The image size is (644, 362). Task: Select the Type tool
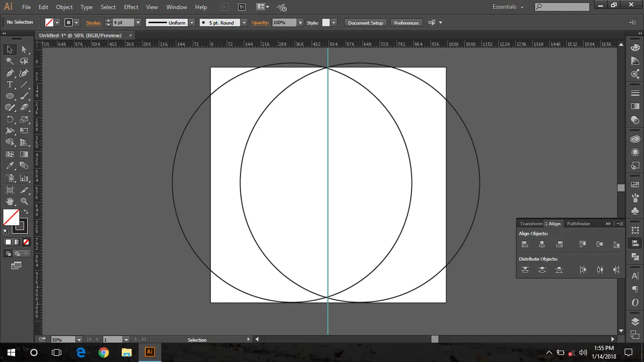[10, 84]
